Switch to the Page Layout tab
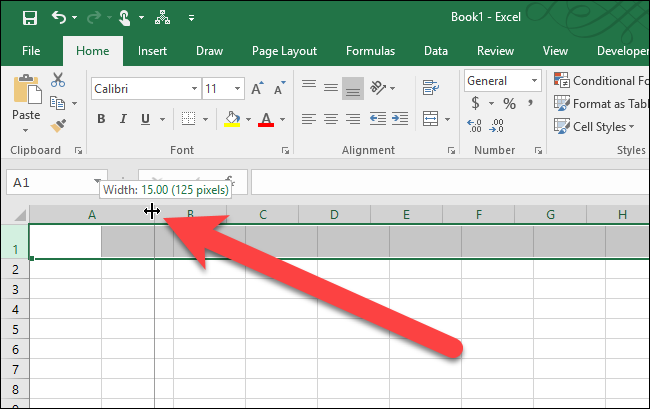The image size is (650, 409). 284,51
